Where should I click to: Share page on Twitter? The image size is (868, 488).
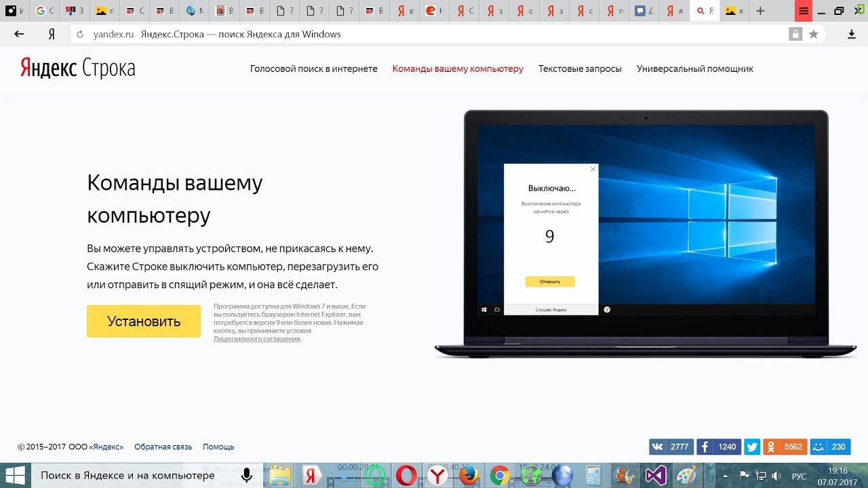coord(752,447)
